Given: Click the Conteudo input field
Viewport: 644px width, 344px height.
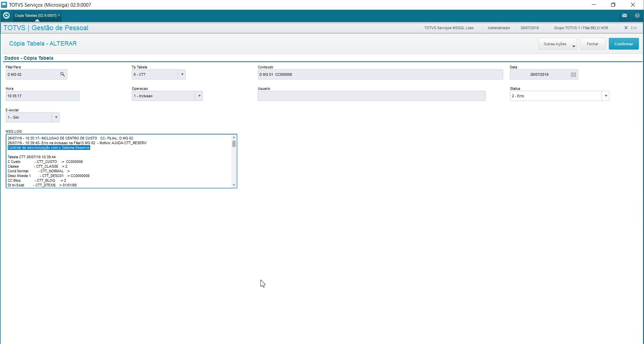Looking at the screenshot, I should coord(380,74).
